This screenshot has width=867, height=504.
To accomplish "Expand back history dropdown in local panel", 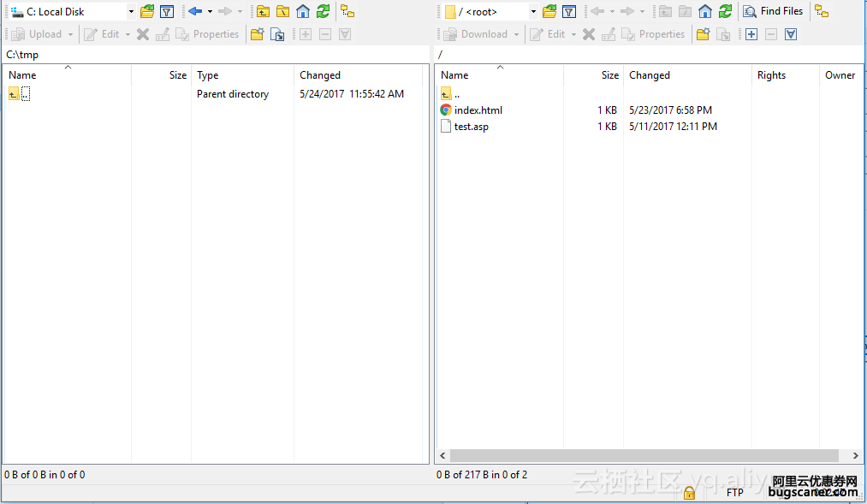I will coord(210,11).
